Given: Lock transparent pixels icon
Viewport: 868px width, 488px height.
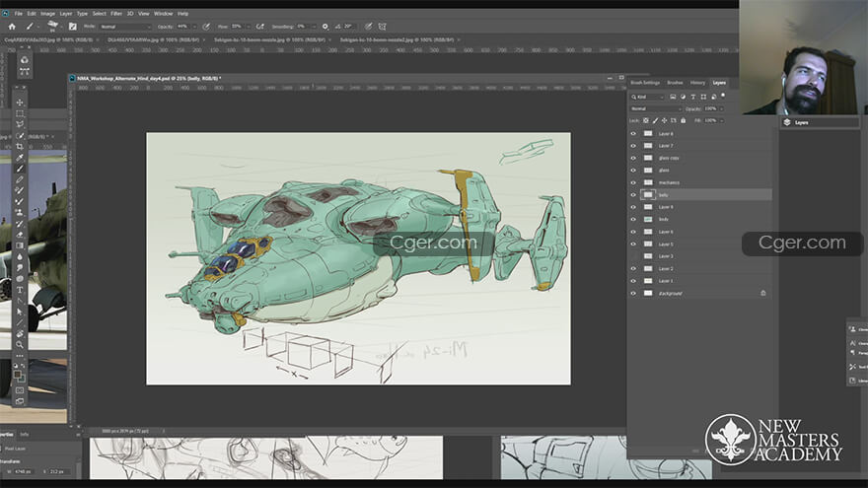Looking at the screenshot, I should (x=645, y=120).
